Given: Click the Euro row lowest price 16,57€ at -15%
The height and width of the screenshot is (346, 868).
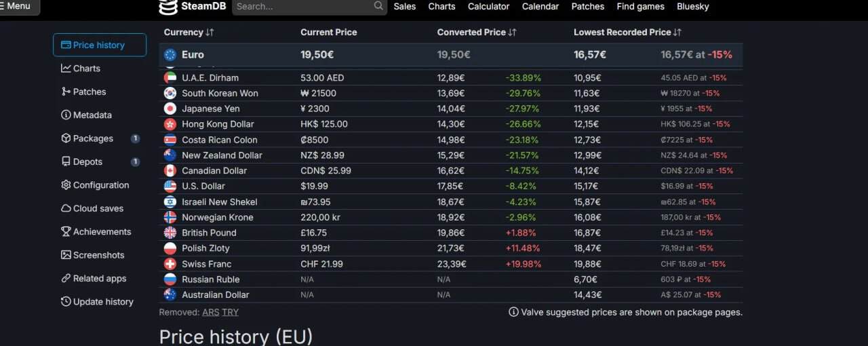Looking at the screenshot, I should point(696,55).
